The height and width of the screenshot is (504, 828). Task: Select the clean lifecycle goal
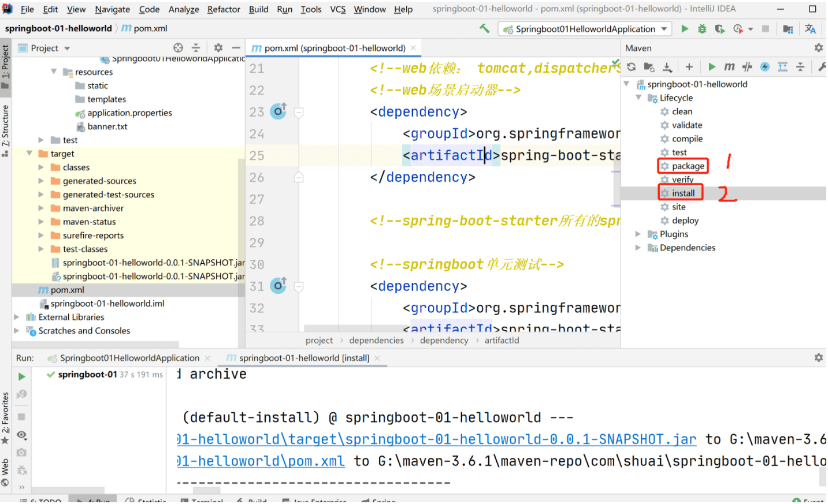point(682,111)
